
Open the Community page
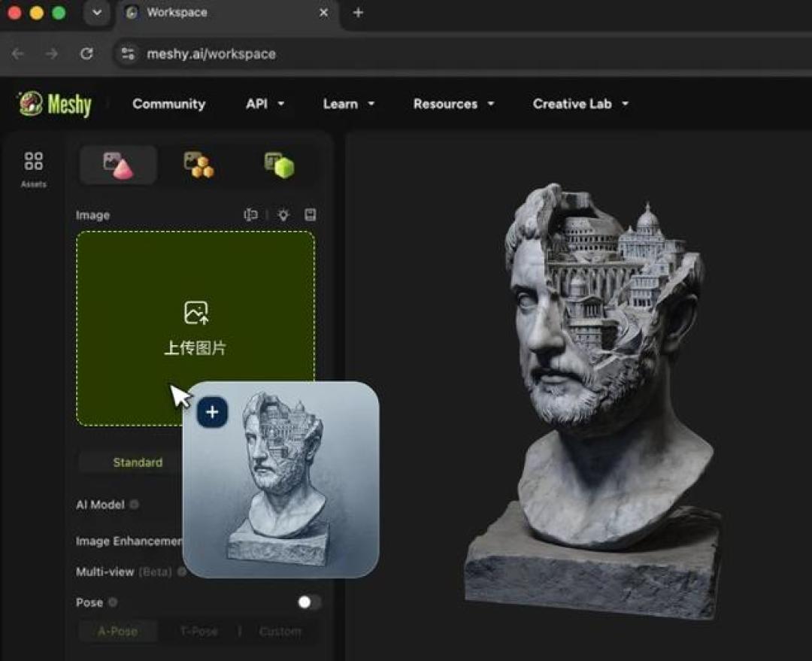169,104
